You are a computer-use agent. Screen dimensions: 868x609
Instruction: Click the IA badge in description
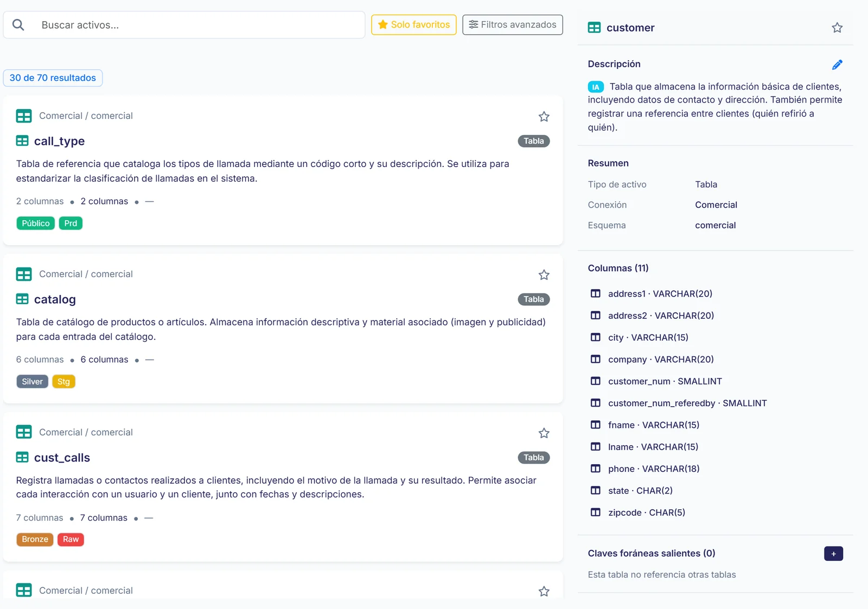coord(596,87)
